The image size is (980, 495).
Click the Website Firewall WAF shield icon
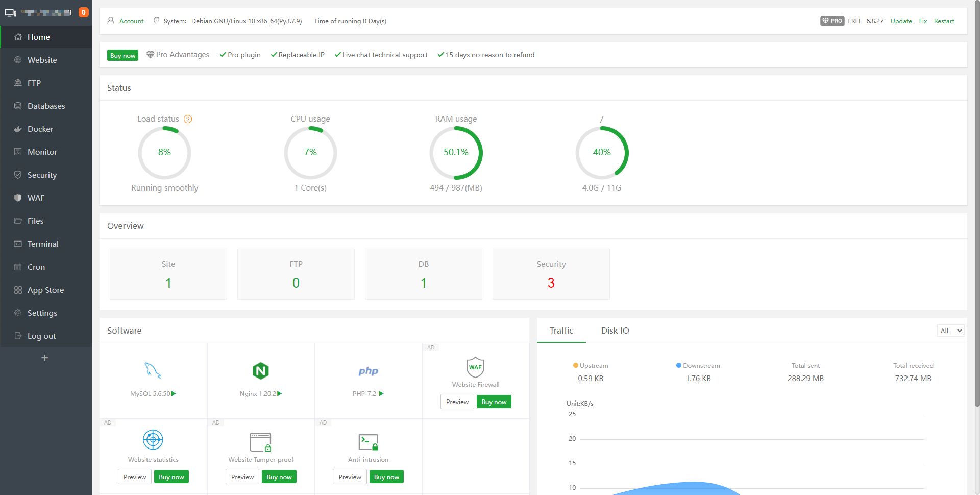pos(475,367)
